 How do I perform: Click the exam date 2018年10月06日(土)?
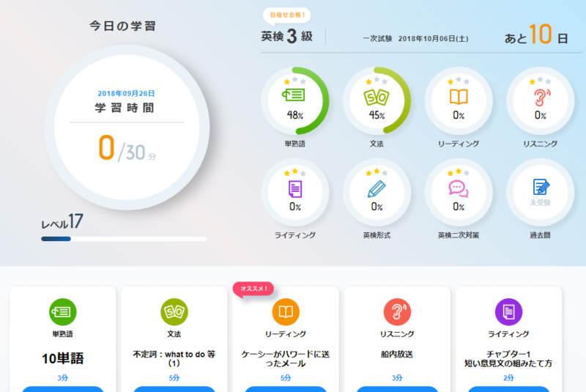[x=433, y=39]
